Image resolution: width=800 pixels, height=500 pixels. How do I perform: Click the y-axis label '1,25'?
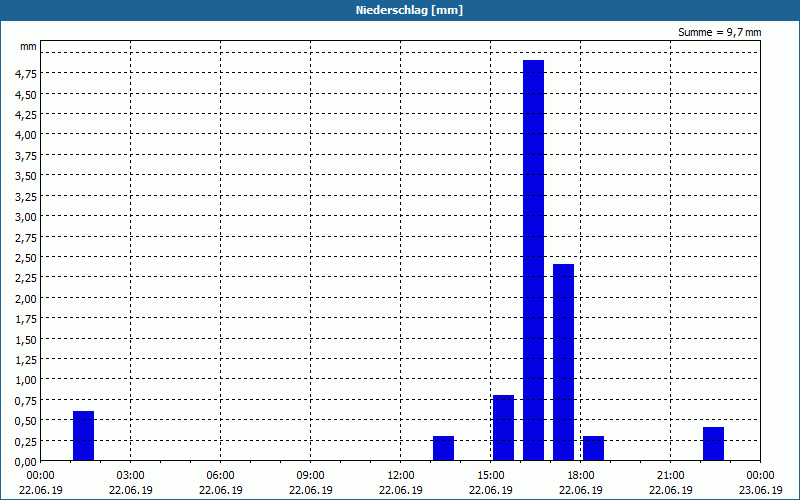point(26,360)
